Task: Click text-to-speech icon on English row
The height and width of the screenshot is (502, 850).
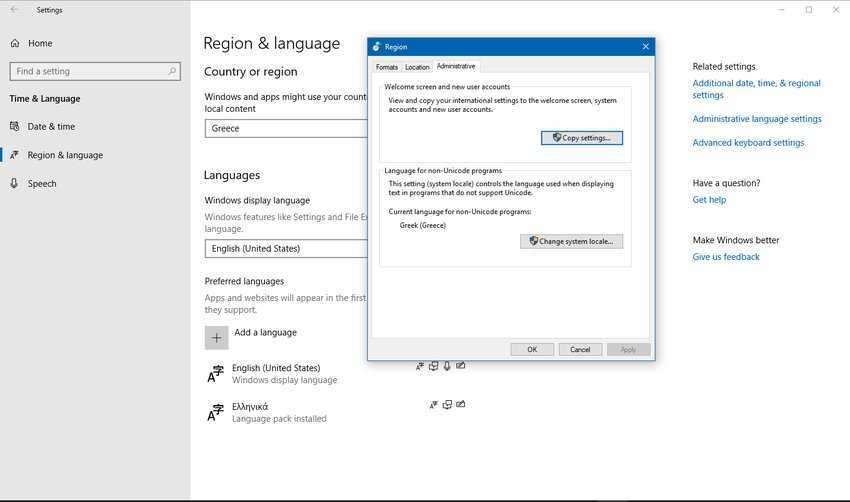Action: (434, 366)
